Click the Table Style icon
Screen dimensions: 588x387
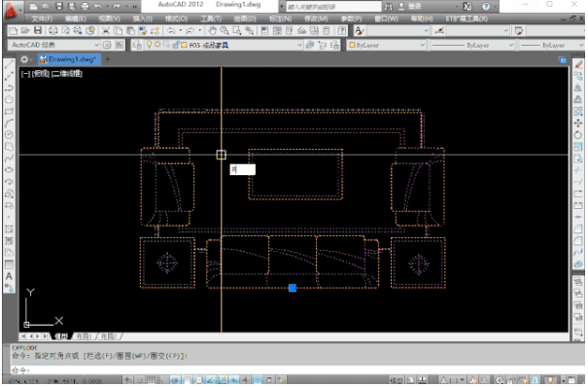click(x=519, y=31)
